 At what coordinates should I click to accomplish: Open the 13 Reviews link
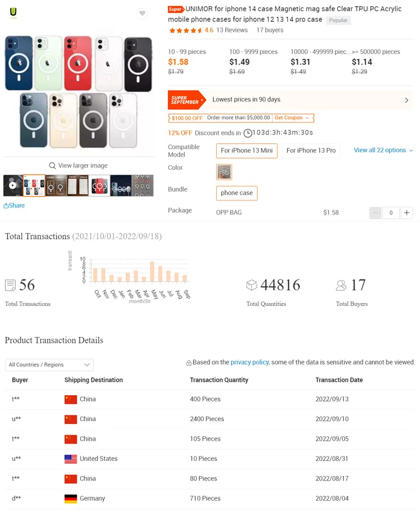(x=232, y=30)
